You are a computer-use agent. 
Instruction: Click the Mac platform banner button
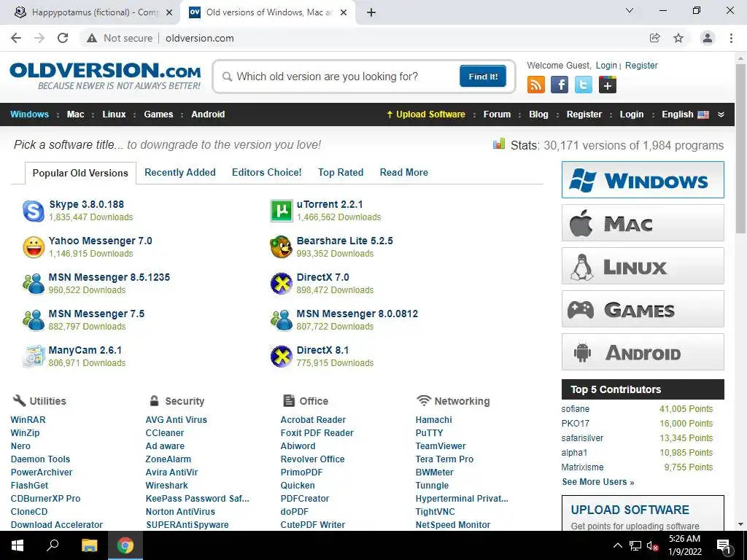click(x=643, y=223)
